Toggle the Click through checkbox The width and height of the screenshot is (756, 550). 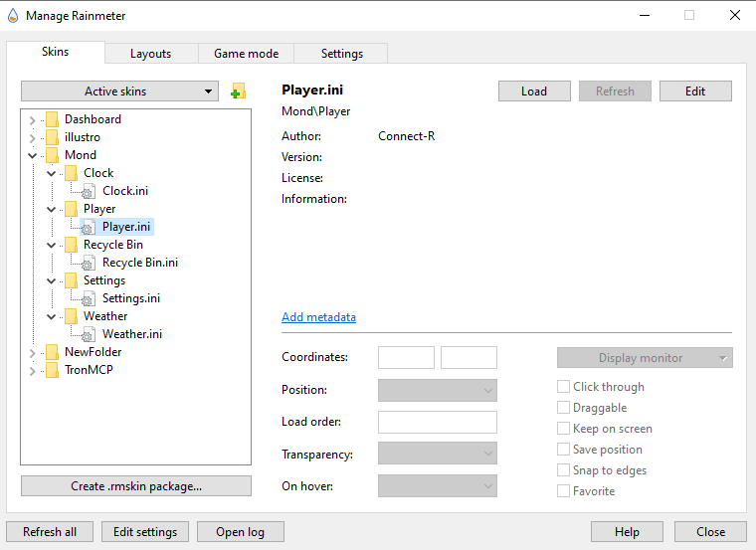coord(563,387)
